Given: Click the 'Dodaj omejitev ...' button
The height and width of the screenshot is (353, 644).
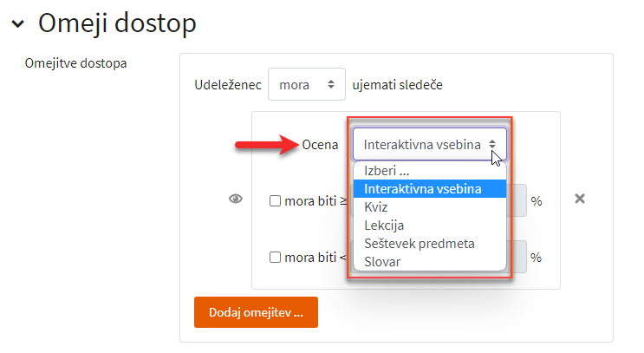Looking at the screenshot, I should (x=256, y=312).
